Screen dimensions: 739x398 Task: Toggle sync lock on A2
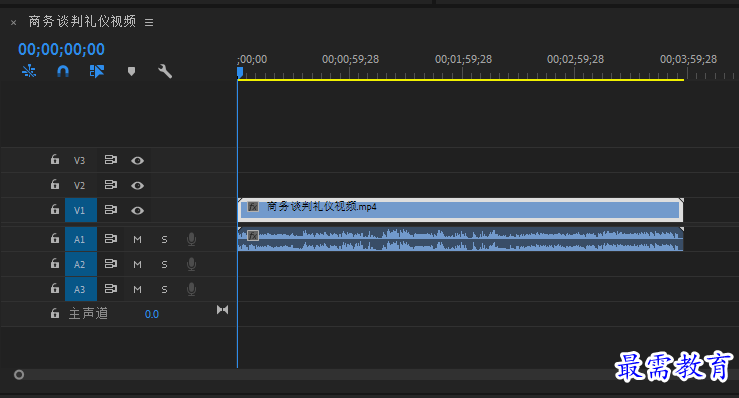110,264
